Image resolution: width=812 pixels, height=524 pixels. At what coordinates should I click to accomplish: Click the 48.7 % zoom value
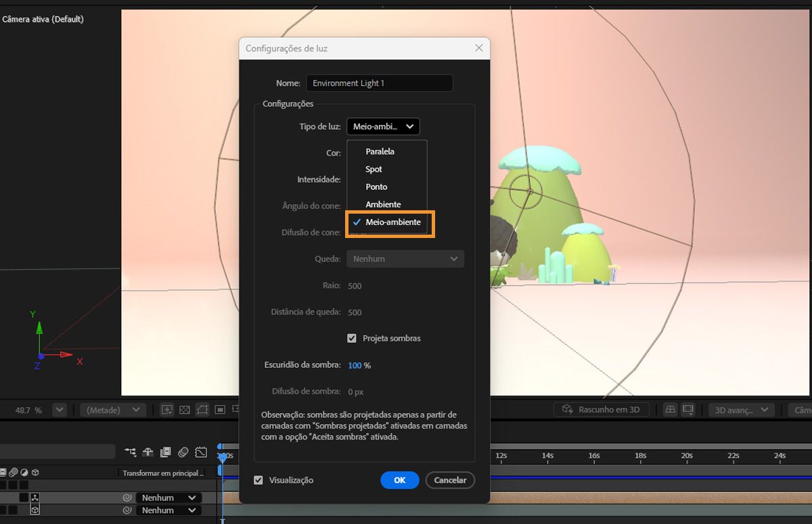(28, 410)
